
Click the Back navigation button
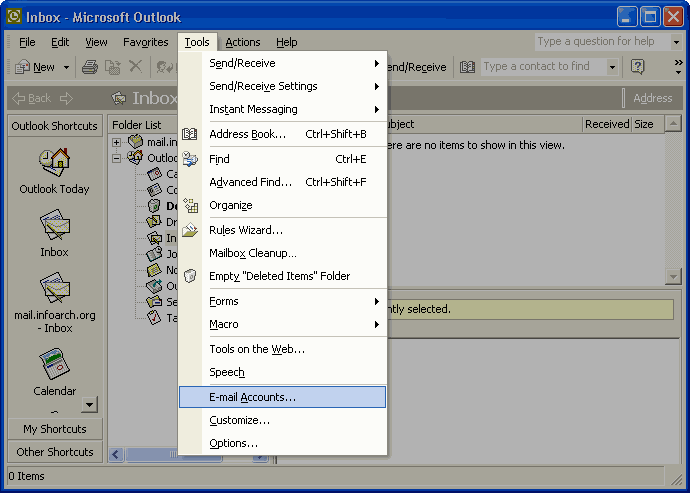[32, 98]
